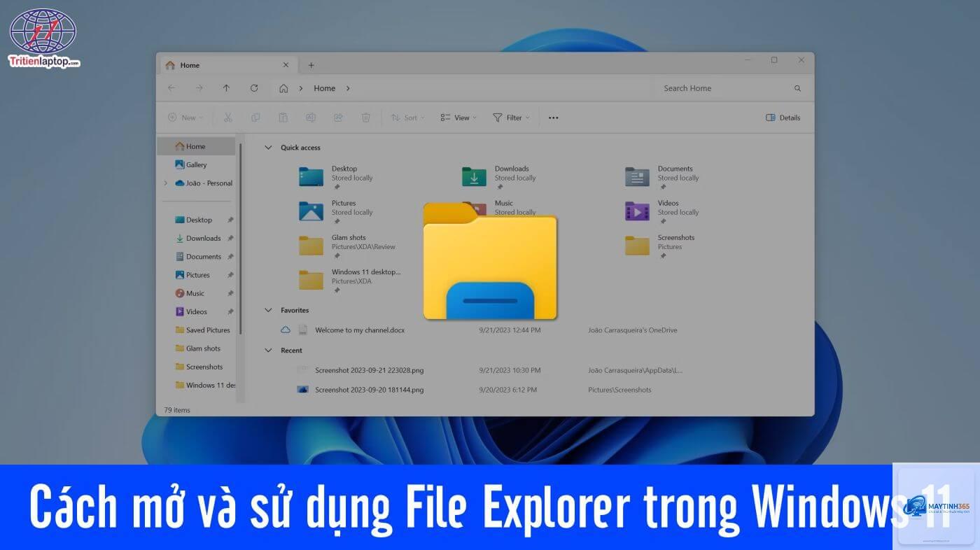Collapse the Quick access section

(x=267, y=148)
